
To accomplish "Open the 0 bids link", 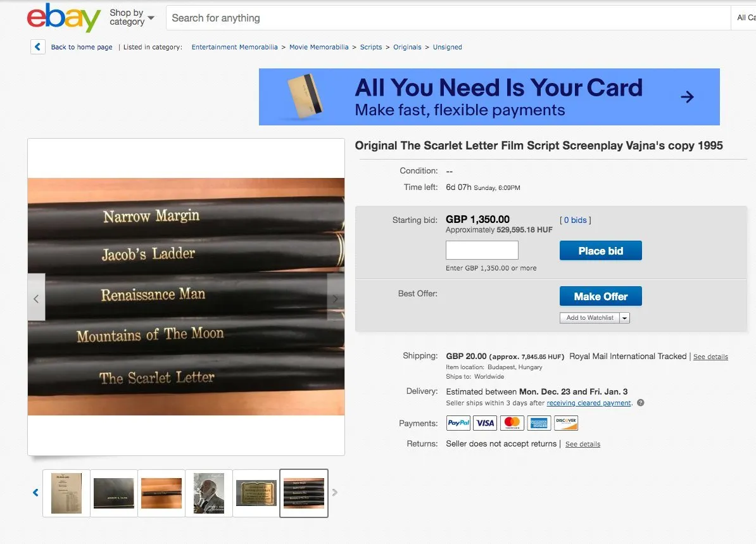I will (x=575, y=220).
